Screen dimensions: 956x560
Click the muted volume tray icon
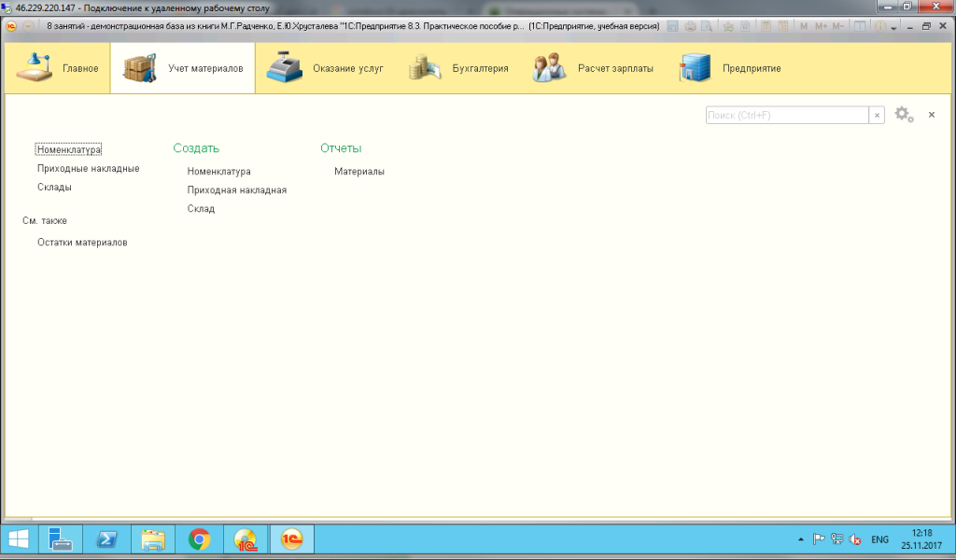(855, 539)
